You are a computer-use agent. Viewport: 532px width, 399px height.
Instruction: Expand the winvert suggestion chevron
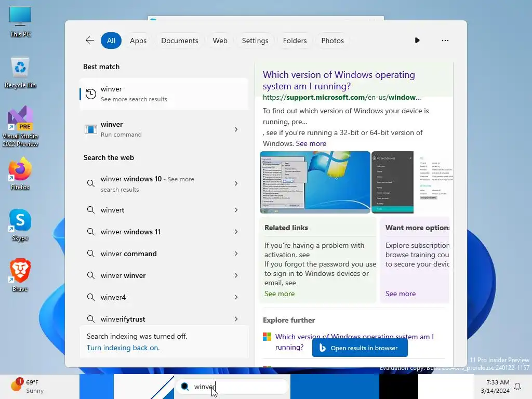pos(236,210)
